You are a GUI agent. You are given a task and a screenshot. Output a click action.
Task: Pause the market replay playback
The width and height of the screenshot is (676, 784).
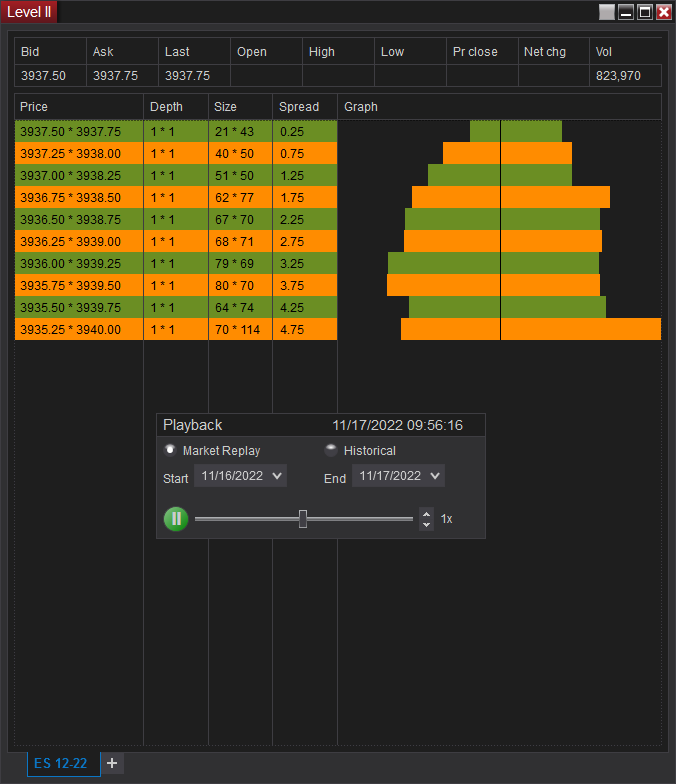[x=176, y=519]
